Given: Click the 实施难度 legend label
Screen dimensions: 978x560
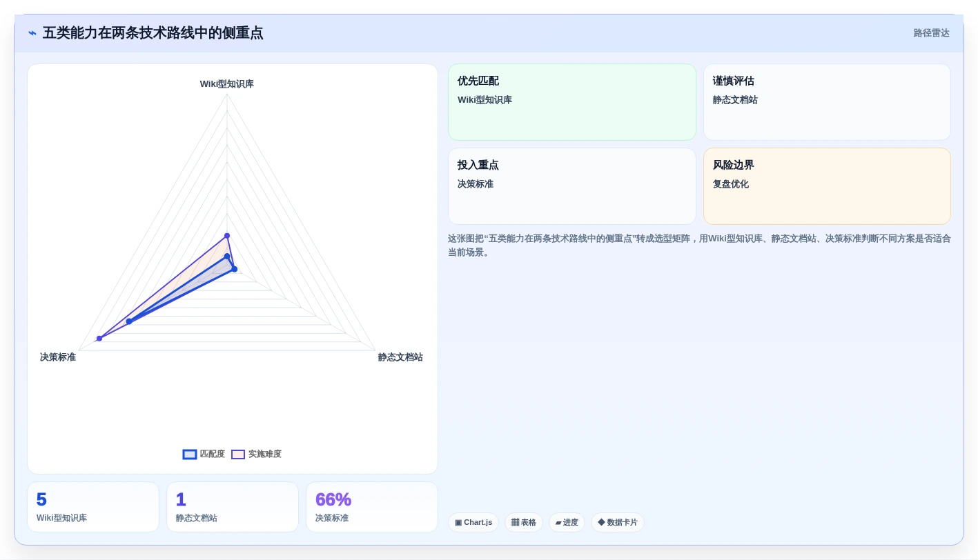Looking at the screenshot, I should pos(265,454).
